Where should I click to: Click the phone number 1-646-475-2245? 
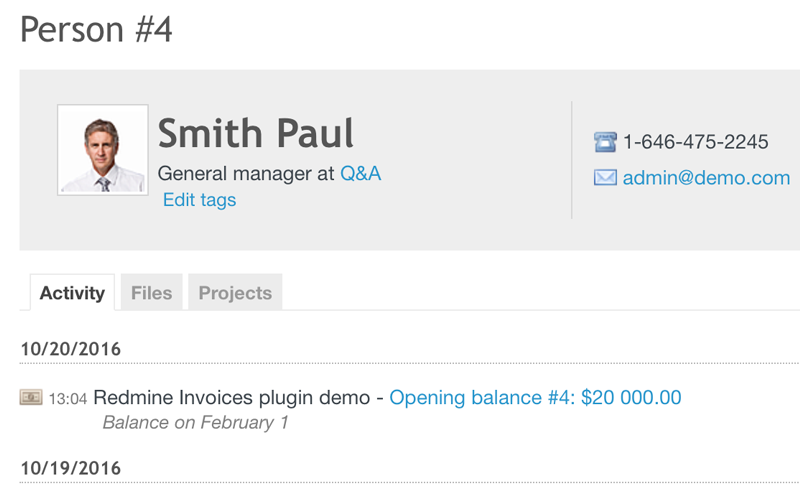695,142
